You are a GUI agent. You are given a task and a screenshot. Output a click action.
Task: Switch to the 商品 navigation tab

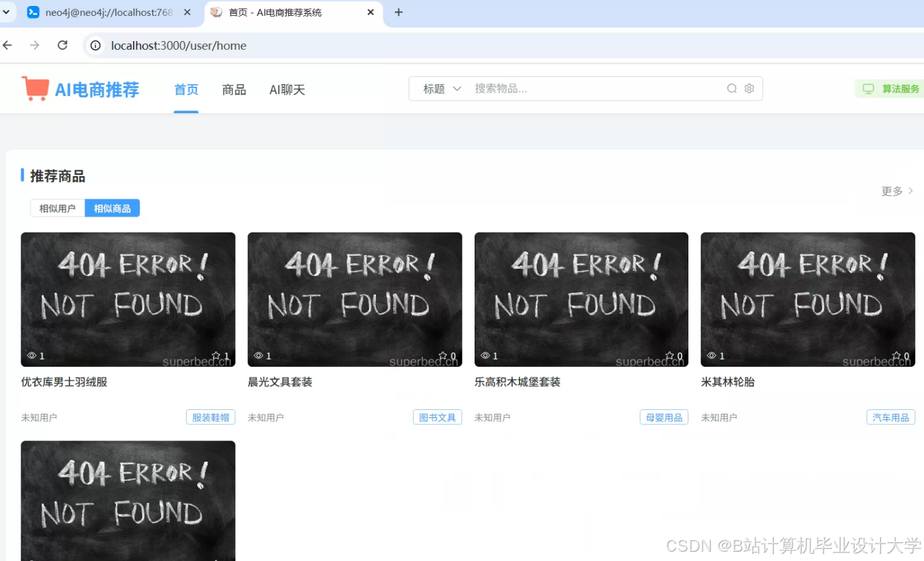coord(234,89)
